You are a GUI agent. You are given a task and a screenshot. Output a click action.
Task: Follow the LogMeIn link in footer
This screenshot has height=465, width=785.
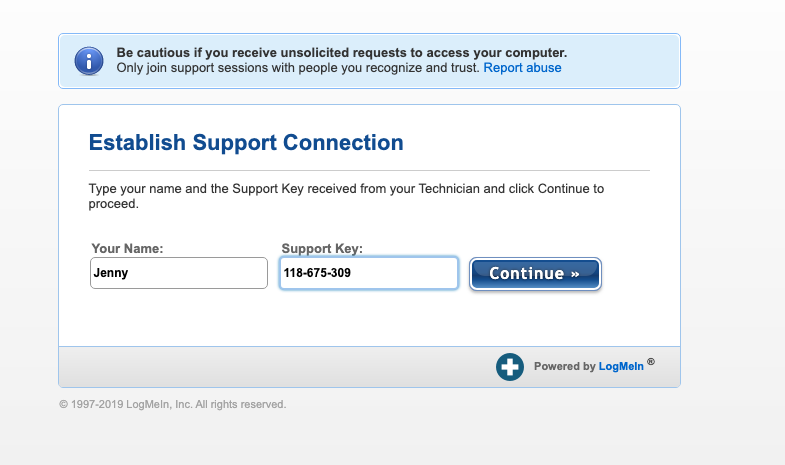621,366
